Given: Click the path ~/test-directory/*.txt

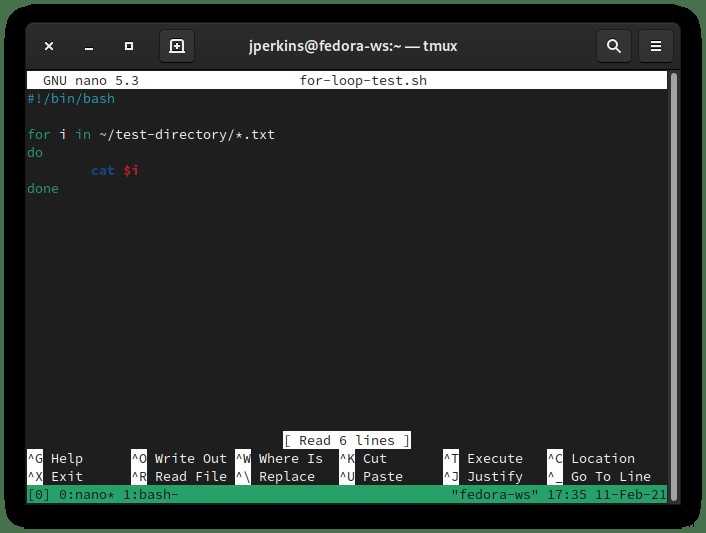Looking at the screenshot, I should pos(187,135).
